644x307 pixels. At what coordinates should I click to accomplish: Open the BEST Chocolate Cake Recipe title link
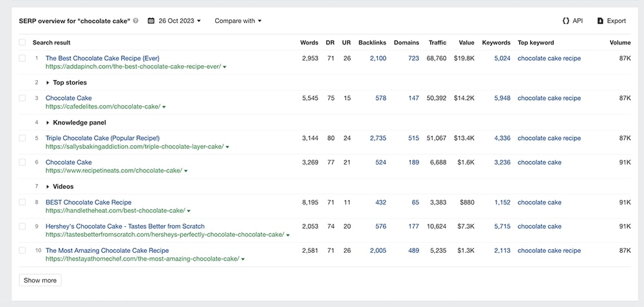(x=88, y=202)
